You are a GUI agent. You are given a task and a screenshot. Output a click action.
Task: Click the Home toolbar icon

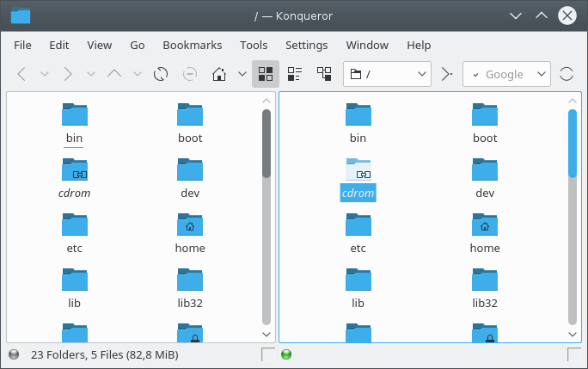pos(219,74)
